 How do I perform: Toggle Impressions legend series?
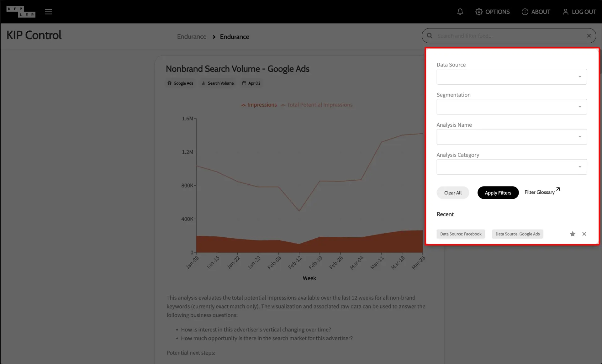259,105
